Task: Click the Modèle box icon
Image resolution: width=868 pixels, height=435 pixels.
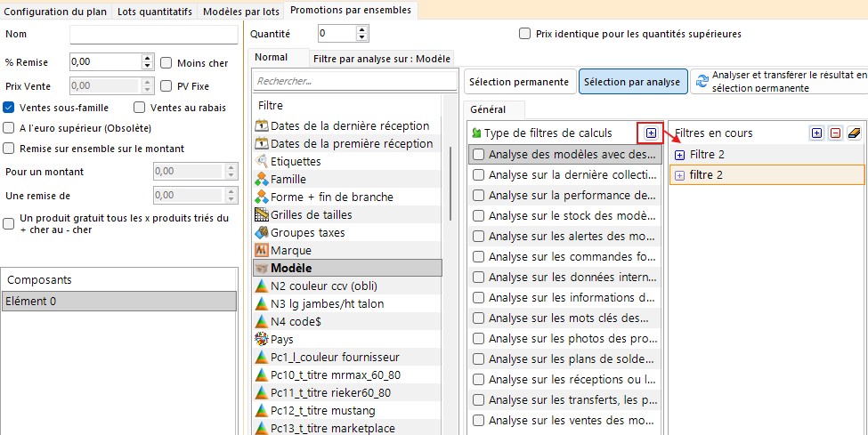Action: point(261,269)
